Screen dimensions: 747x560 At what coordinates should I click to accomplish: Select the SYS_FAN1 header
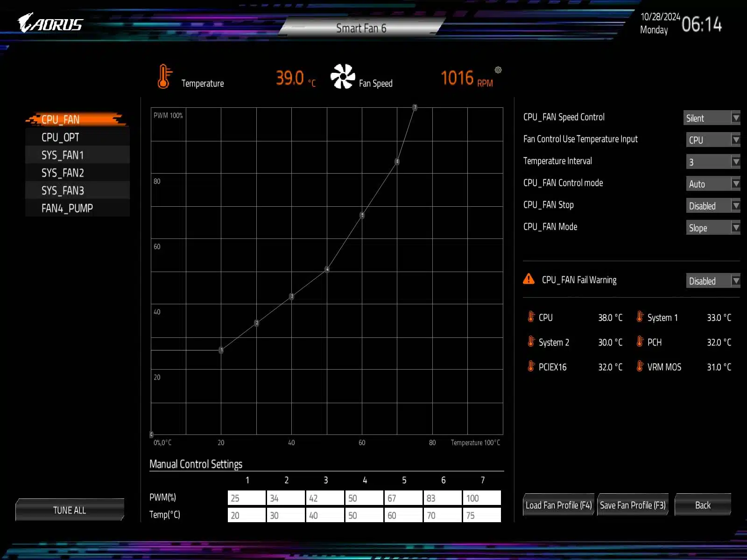pos(78,155)
